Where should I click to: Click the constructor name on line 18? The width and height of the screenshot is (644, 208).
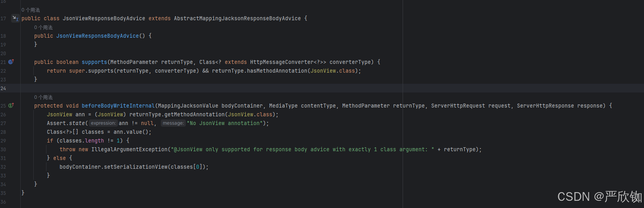pos(98,36)
